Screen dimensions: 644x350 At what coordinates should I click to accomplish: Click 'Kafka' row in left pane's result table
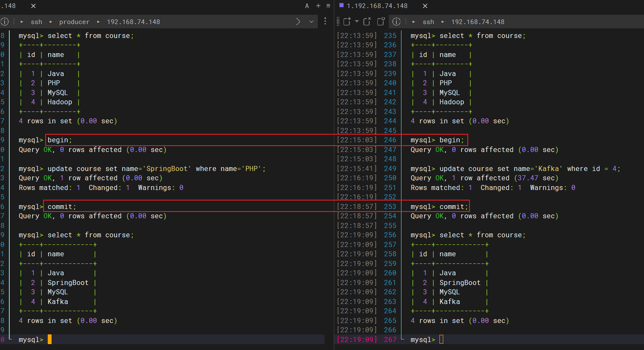point(57,302)
